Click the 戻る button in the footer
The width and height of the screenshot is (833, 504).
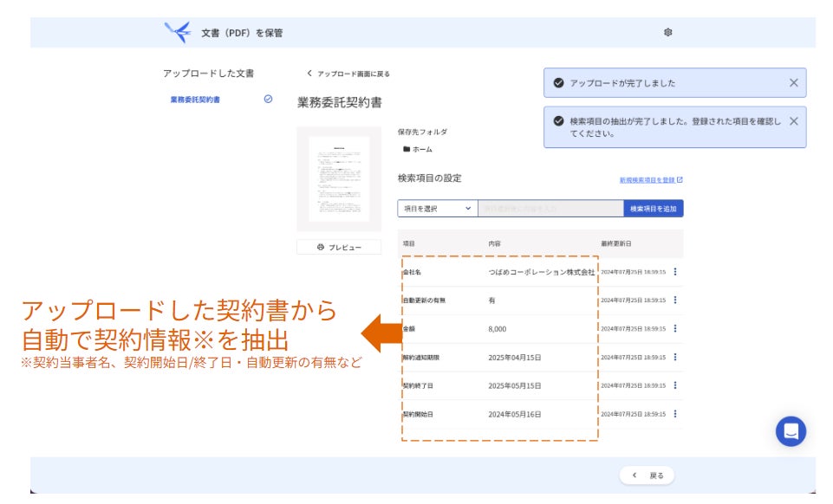647,475
